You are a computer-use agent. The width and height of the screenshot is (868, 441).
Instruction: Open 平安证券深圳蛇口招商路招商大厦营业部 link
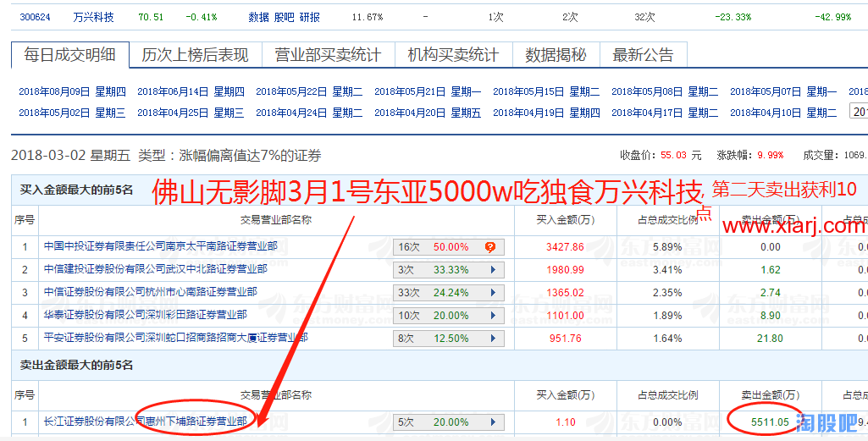tap(176, 338)
